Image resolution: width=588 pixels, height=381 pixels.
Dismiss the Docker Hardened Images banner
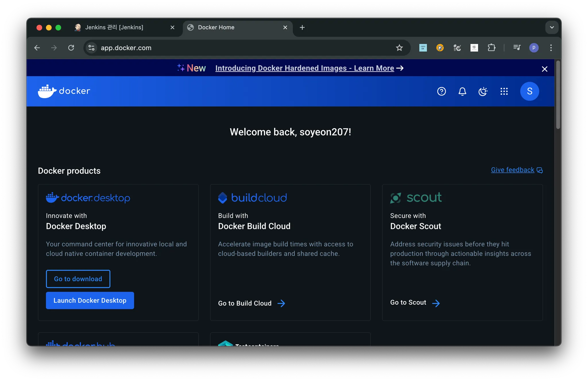coord(544,69)
